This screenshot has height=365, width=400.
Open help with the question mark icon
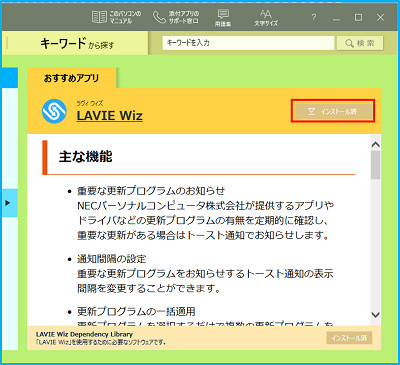(x=313, y=17)
